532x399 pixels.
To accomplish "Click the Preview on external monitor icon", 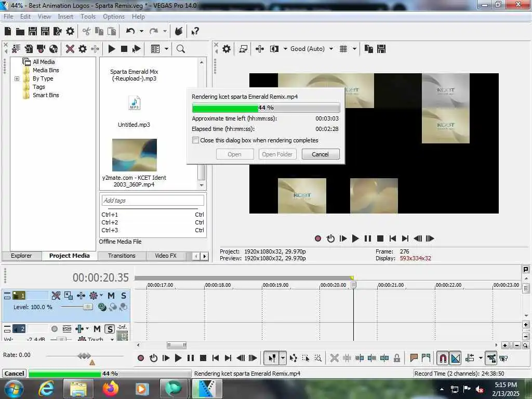I will 243,49.
